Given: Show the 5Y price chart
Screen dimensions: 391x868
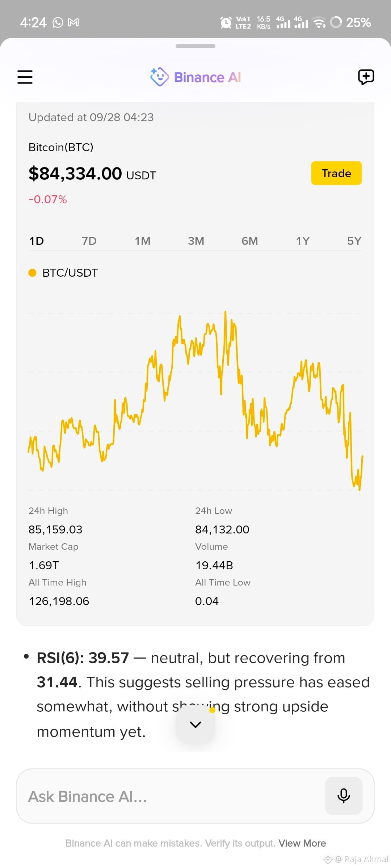Looking at the screenshot, I should (354, 241).
